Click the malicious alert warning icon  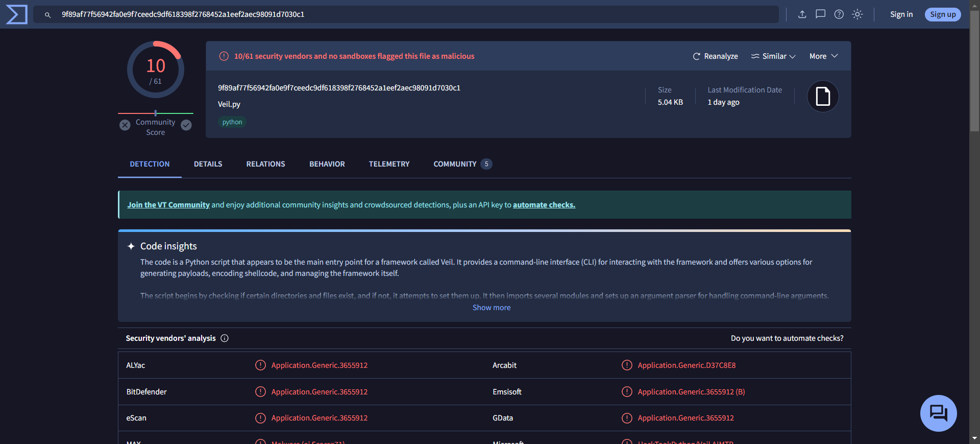[224, 56]
